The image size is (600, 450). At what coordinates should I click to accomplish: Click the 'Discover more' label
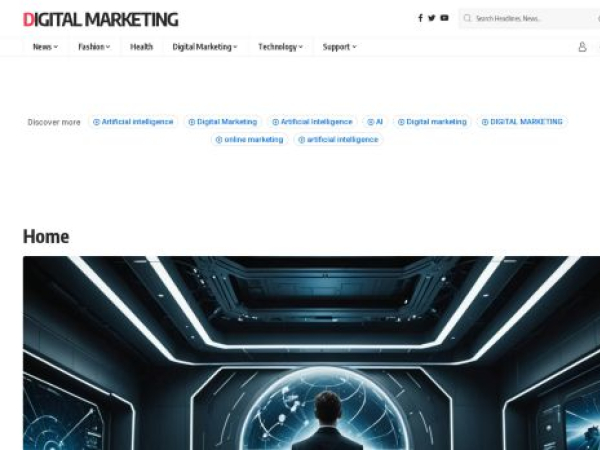tap(54, 122)
